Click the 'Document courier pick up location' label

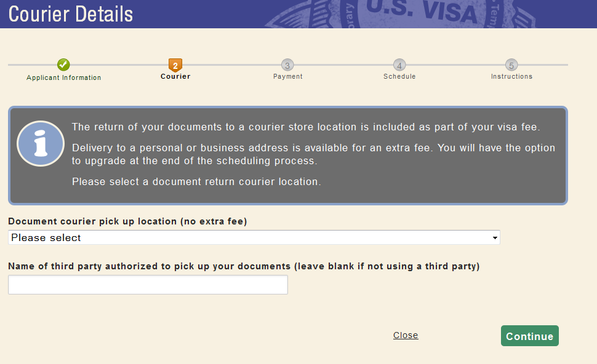(x=127, y=221)
